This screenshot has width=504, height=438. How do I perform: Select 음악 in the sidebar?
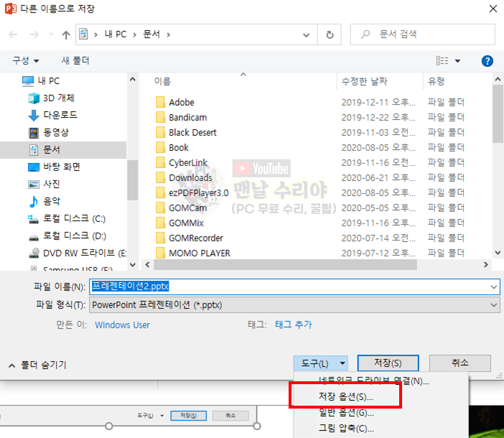(x=44, y=201)
